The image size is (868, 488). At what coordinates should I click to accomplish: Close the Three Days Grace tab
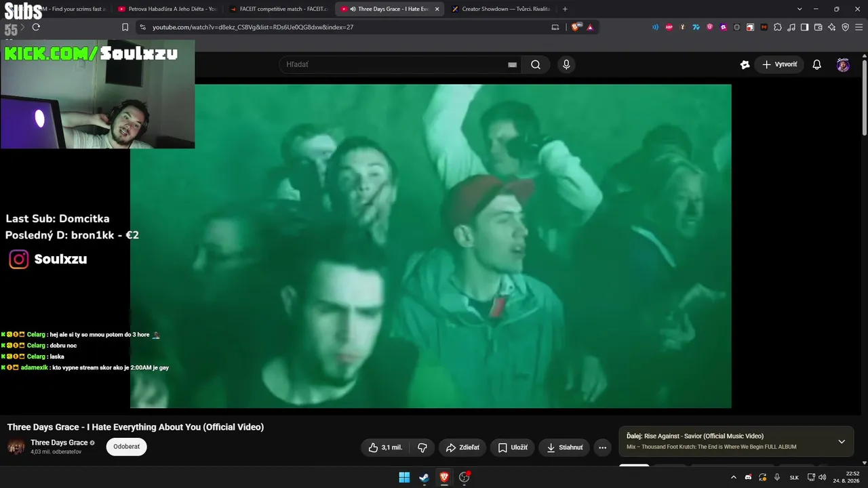point(437,9)
